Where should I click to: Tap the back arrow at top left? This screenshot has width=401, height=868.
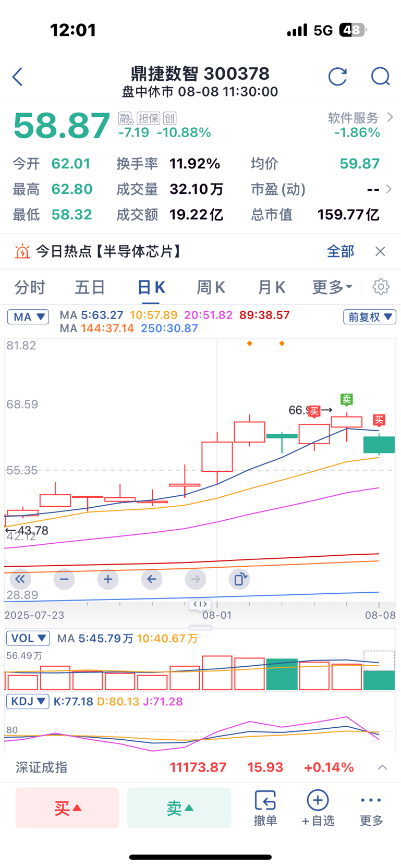click(x=18, y=77)
